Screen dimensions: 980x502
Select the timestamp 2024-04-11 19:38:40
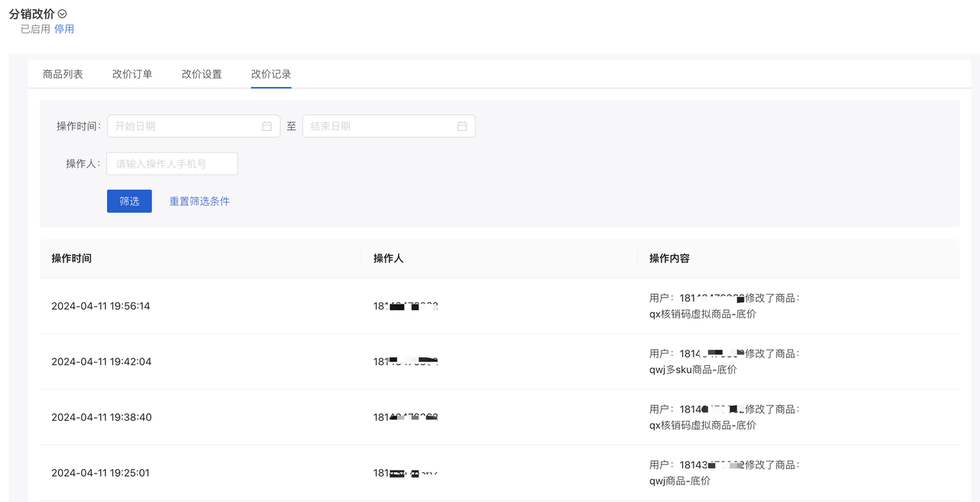pyautogui.click(x=101, y=418)
